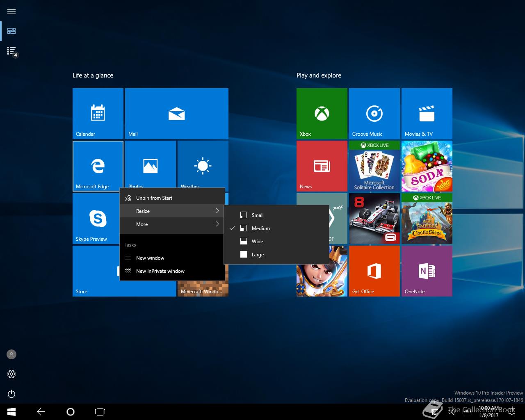Open the hamburger menu at top left
Viewport: 525px width, 420px height.
(11, 11)
